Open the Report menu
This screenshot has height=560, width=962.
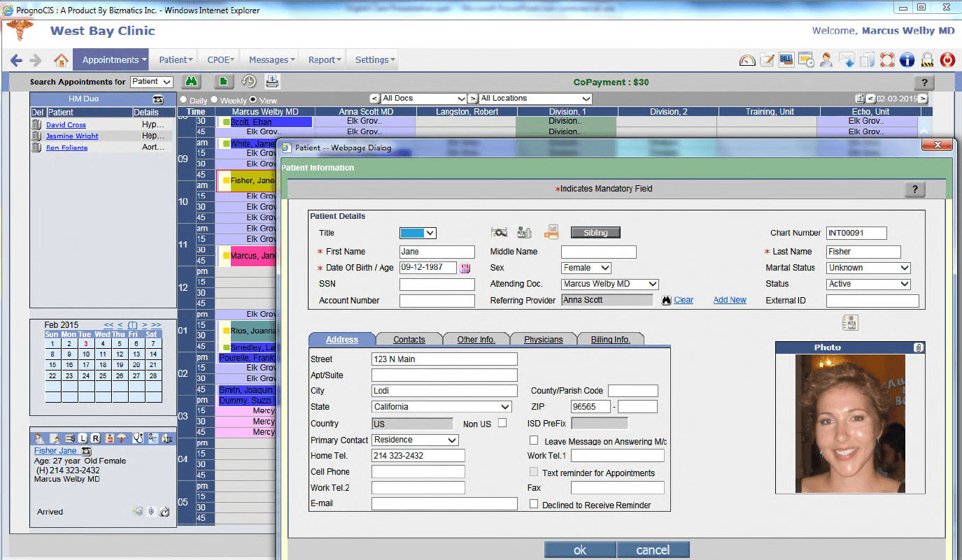323,59
